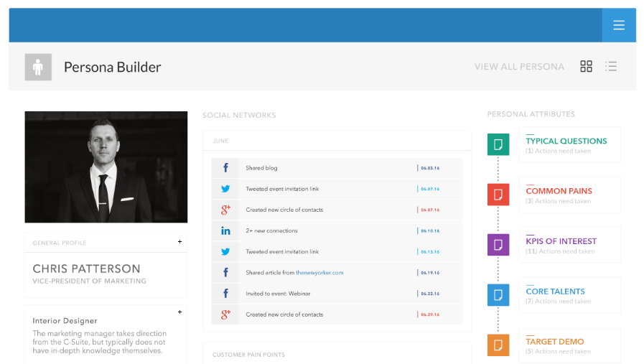Open the hamburger menu in the header
The width and height of the screenshot is (644, 364).
click(619, 25)
